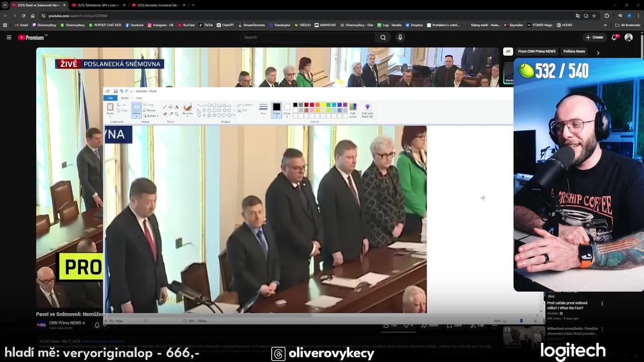Click the YouTube Premium logo
644x362 pixels.
click(x=31, y=37)
